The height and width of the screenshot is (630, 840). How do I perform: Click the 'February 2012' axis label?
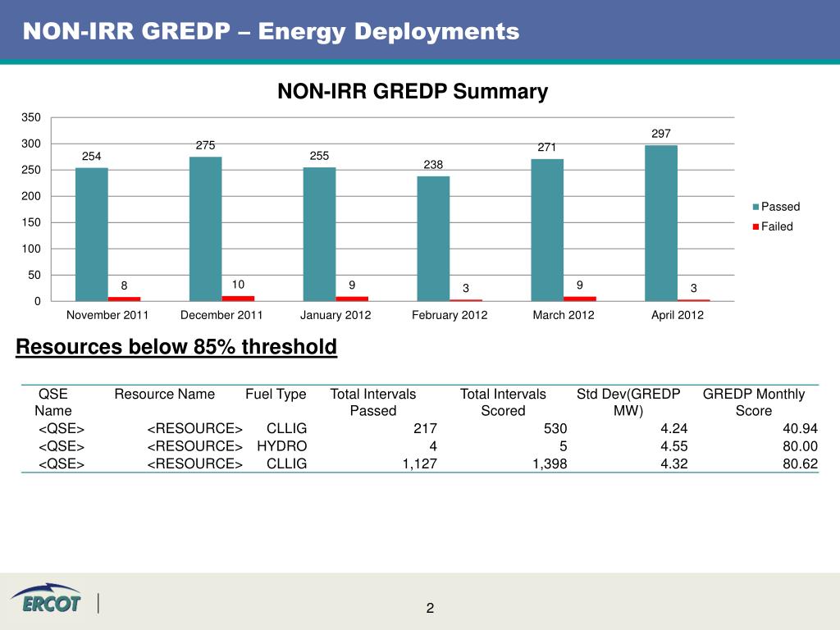tap(450, 315)
